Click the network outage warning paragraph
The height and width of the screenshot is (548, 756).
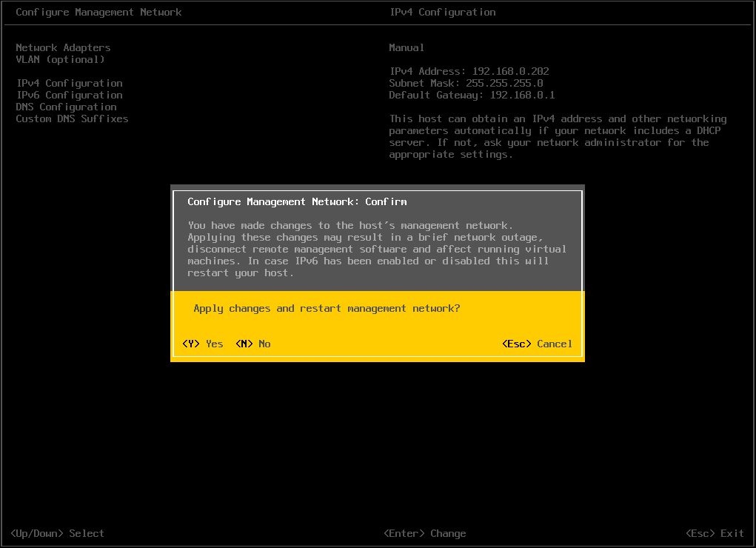(377, 249)
